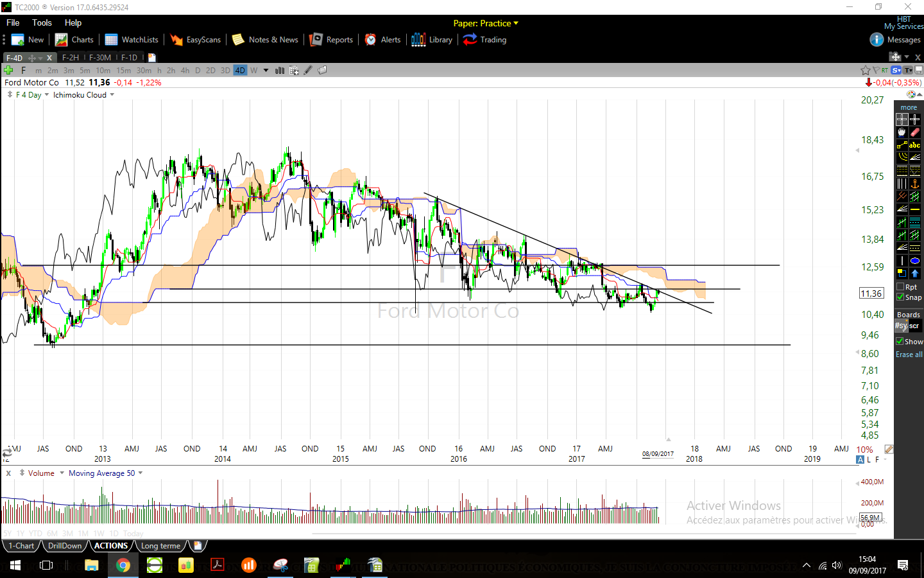
Task: Disable the Snap checkbox
Action: [x=900, y=297]
